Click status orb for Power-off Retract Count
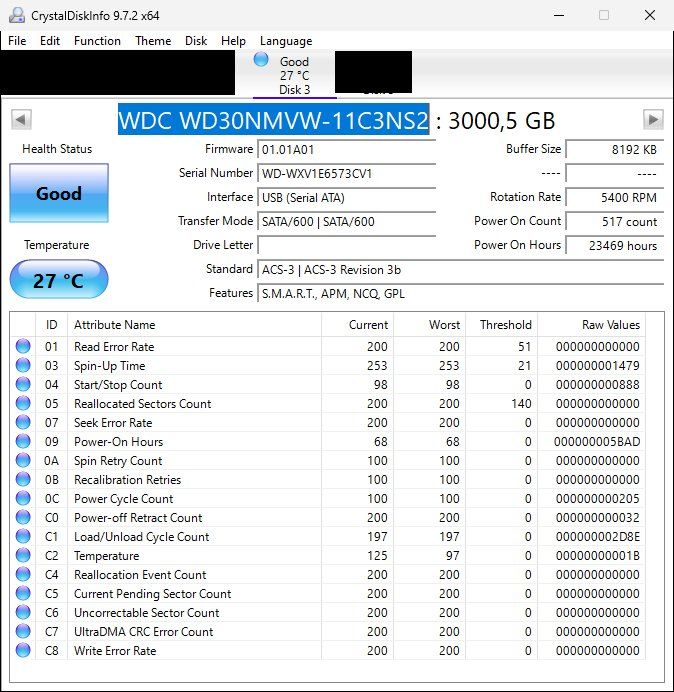This screenshot has width=674, height=692. (x=23, y=517)
